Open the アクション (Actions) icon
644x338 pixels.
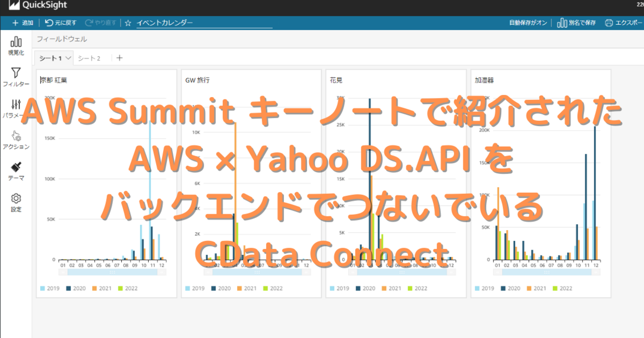point(16,136)
